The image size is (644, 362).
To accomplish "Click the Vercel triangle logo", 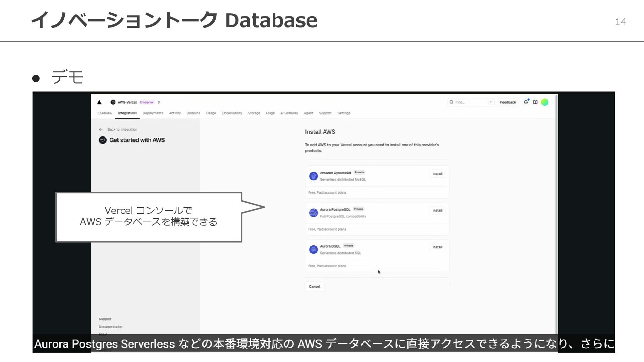I will pyautogui.click(x=99, y=102).
